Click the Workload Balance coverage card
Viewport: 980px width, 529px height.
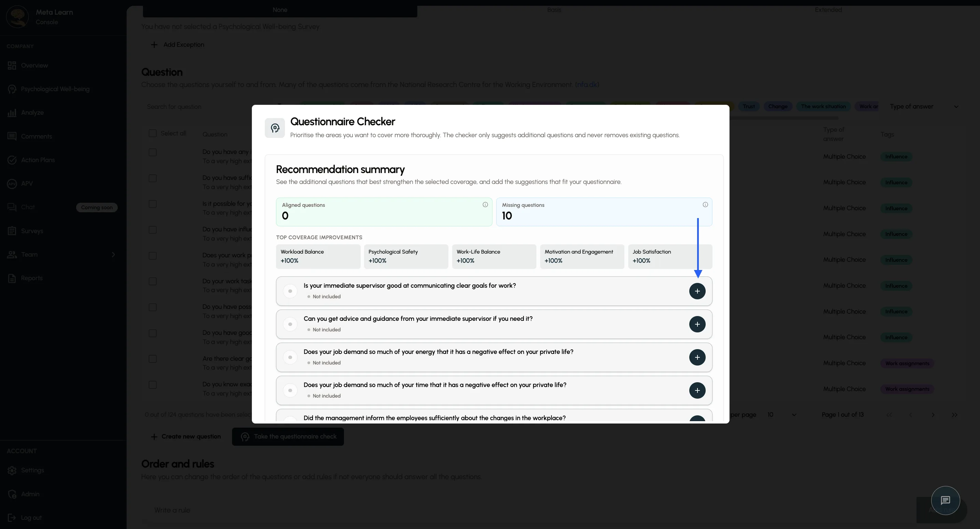[318, 257]
